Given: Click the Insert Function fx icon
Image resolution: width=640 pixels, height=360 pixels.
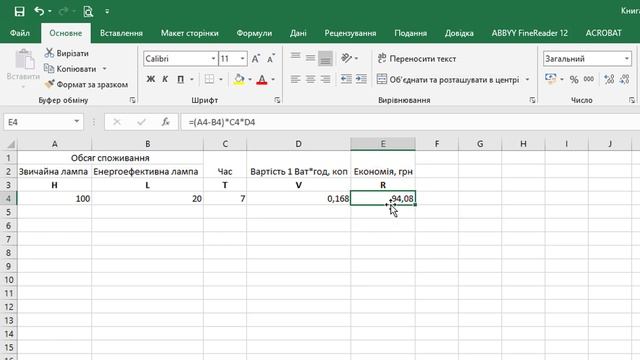Looking at the screenshot, I should click(165, 122).
